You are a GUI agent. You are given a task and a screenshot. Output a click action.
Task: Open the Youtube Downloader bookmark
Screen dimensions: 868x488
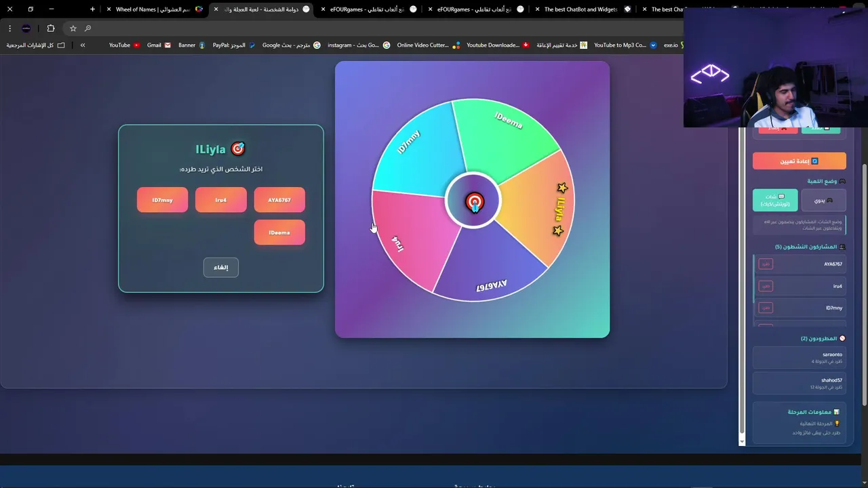tap(498, 45)
